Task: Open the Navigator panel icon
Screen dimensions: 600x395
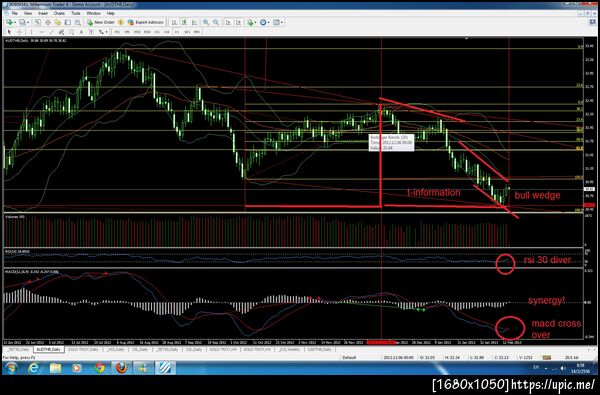Action: pos(57,22)
